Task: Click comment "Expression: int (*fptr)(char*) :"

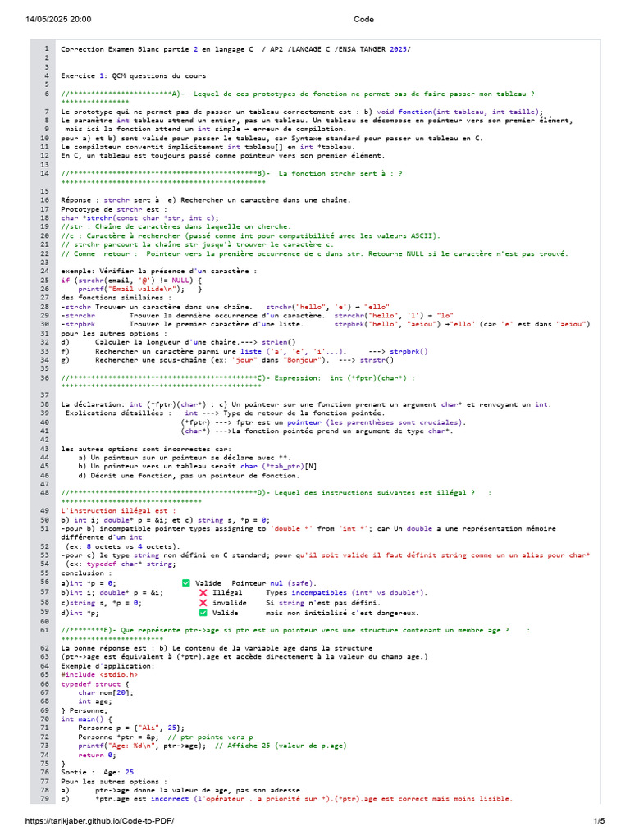Action: coord(345,378)
